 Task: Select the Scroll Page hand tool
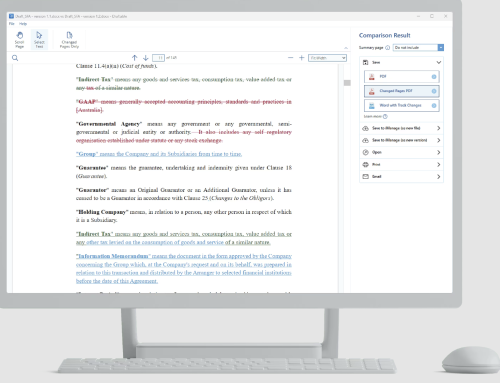20,40
